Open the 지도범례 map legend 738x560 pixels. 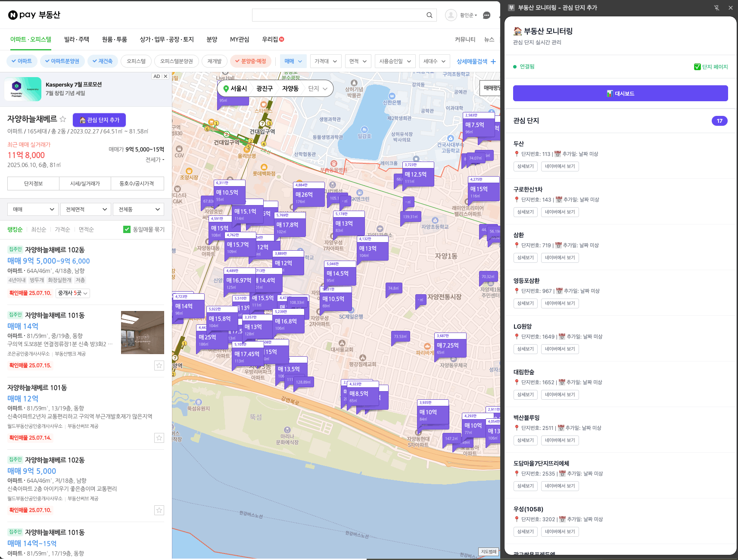489,552
